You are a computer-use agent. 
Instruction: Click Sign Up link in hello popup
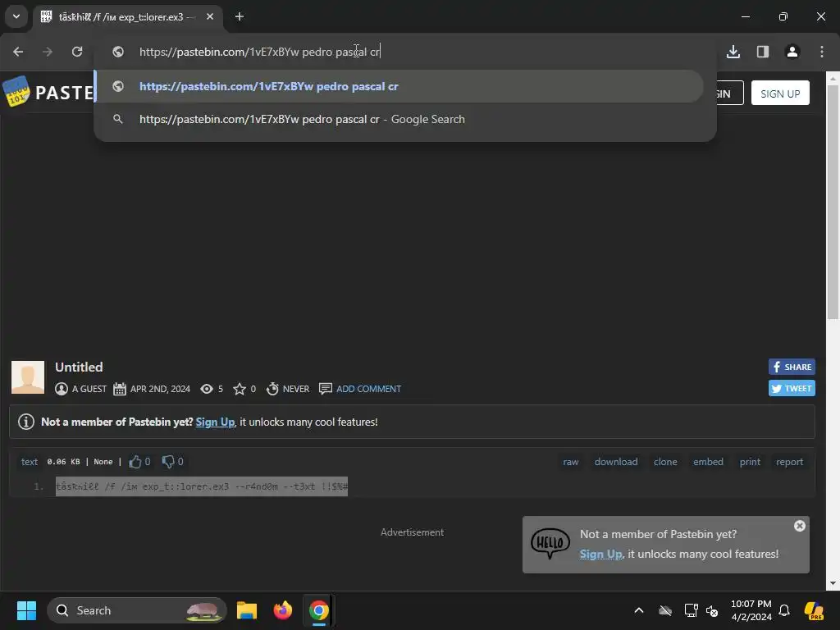pos(601,555)
